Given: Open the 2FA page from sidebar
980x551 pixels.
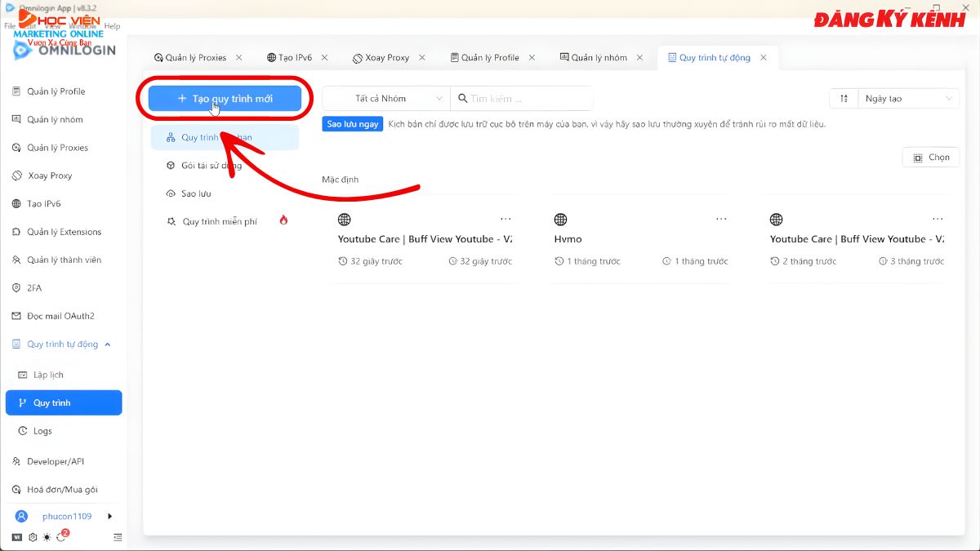Looking at the screenshot, I should click(35, 288).
